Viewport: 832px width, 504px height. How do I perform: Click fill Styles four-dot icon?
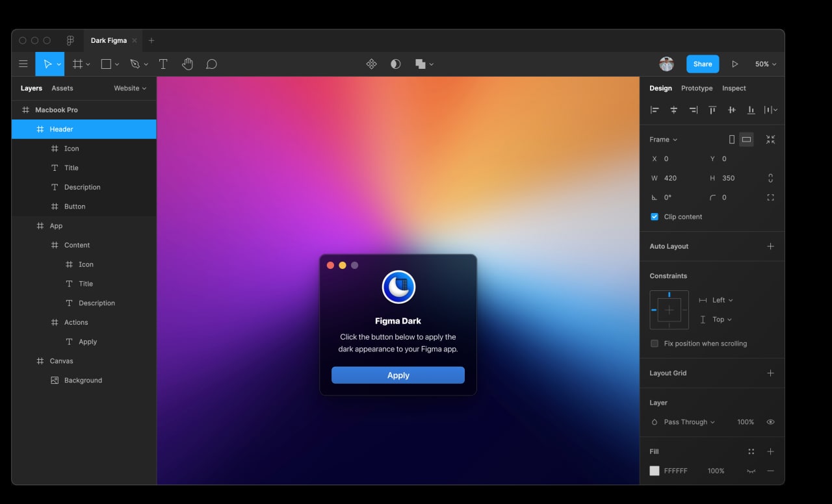tap(751, 451)
